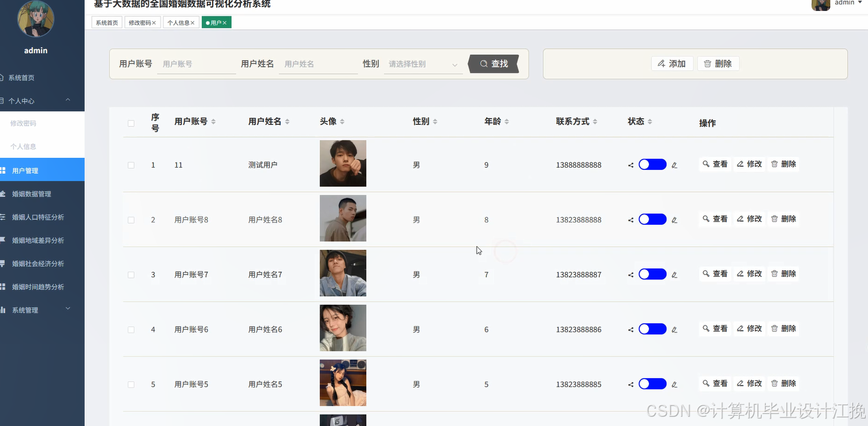Screen dimensions: 868x426
Task: Toggle status switch for 用户账号5
Action: point(652,384)
